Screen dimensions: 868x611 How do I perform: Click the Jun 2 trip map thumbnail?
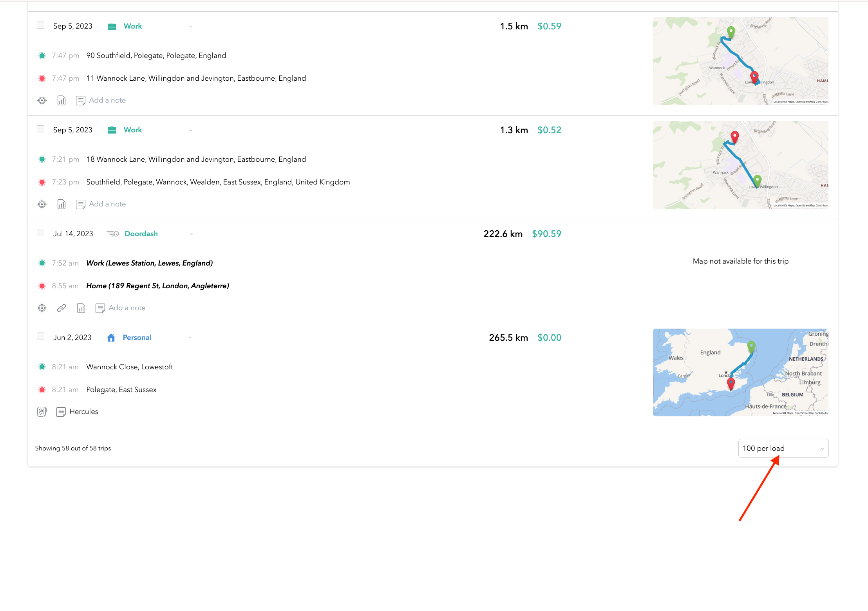click(x=740, y=372)
